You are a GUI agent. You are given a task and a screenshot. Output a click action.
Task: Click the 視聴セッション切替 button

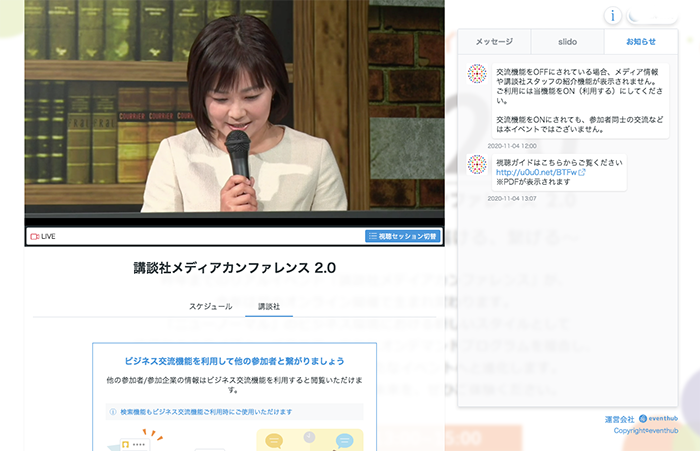click(403, 236)
